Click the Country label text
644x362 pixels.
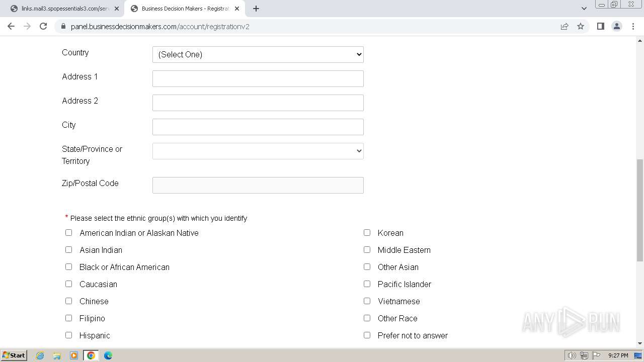(75, 53)
